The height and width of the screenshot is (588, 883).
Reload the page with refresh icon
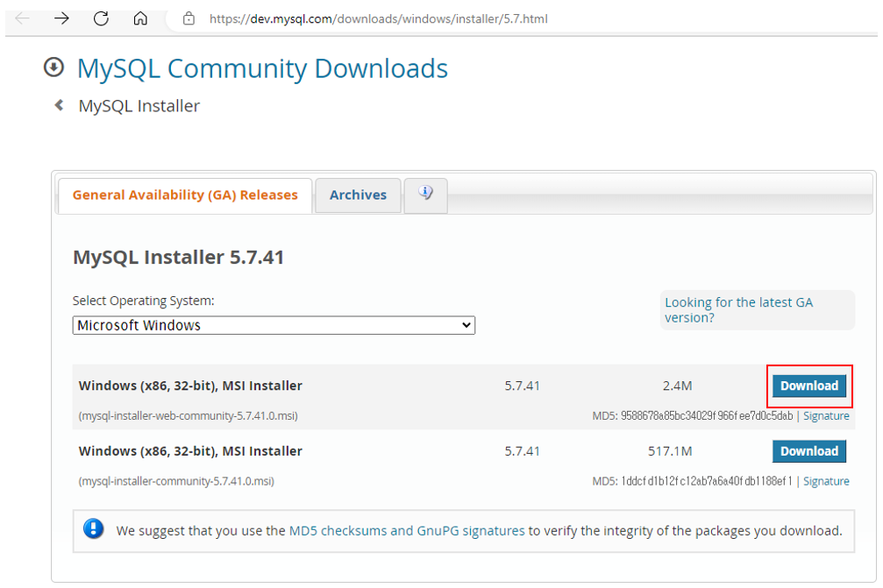click(101, 18)
